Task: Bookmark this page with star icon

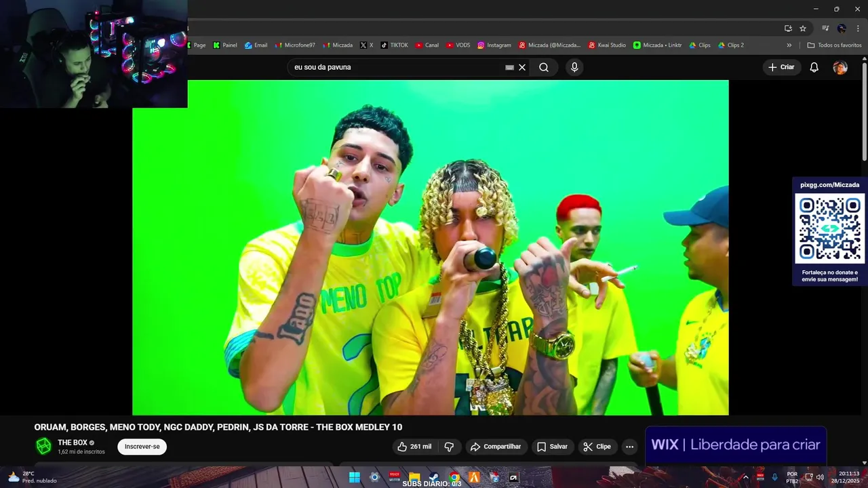Action: (x=803, y=28)
